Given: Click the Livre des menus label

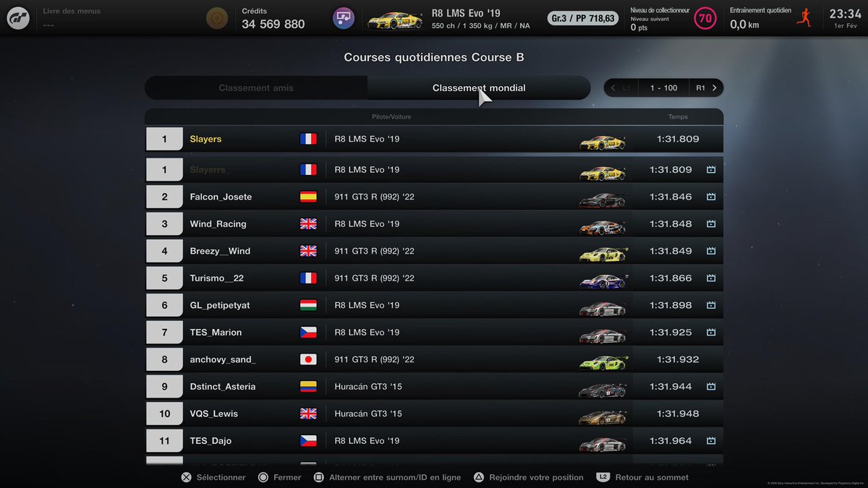Looking at the screenshot, I should point(72,12).
